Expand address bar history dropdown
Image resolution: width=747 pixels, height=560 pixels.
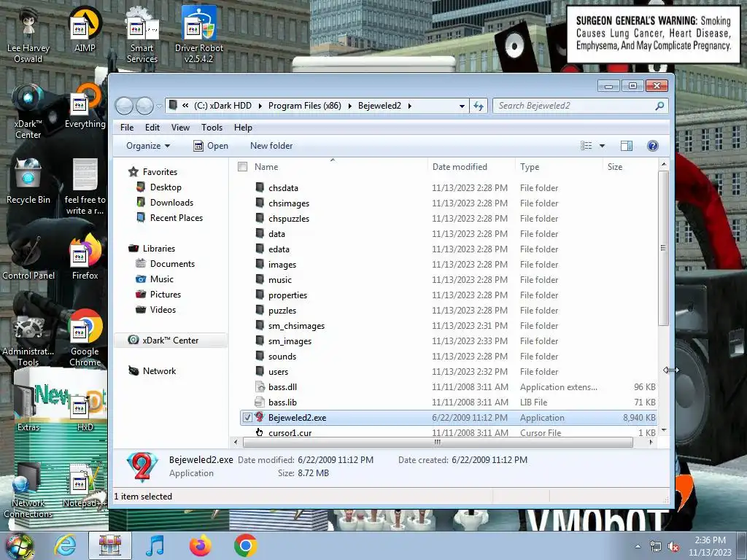coord(462,106)
